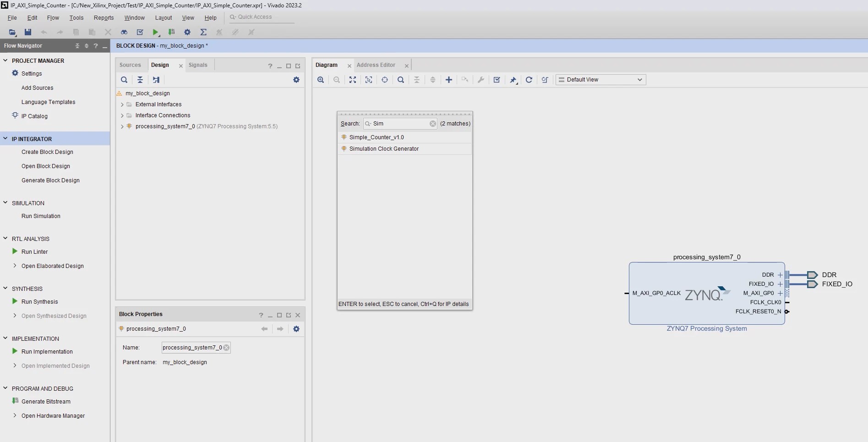
Task: Click the Block Properties Name field
Action: pos(196,348)
